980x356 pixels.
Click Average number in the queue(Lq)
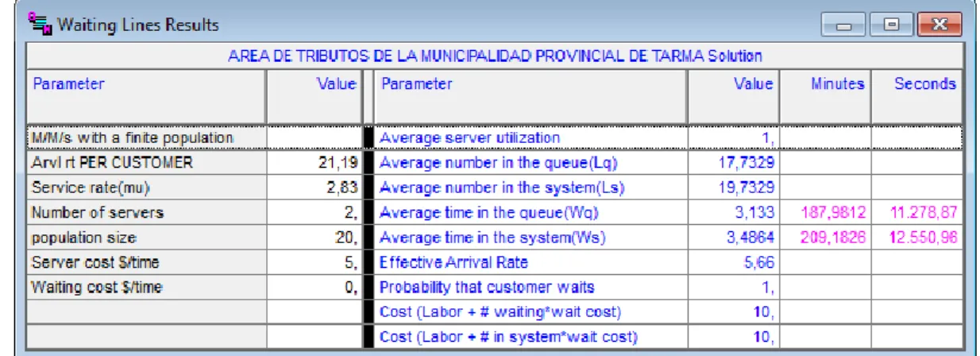pos(499,163)
